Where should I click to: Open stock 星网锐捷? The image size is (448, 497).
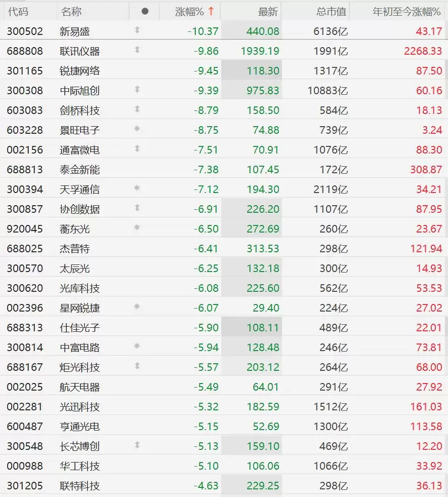point(79,308)
